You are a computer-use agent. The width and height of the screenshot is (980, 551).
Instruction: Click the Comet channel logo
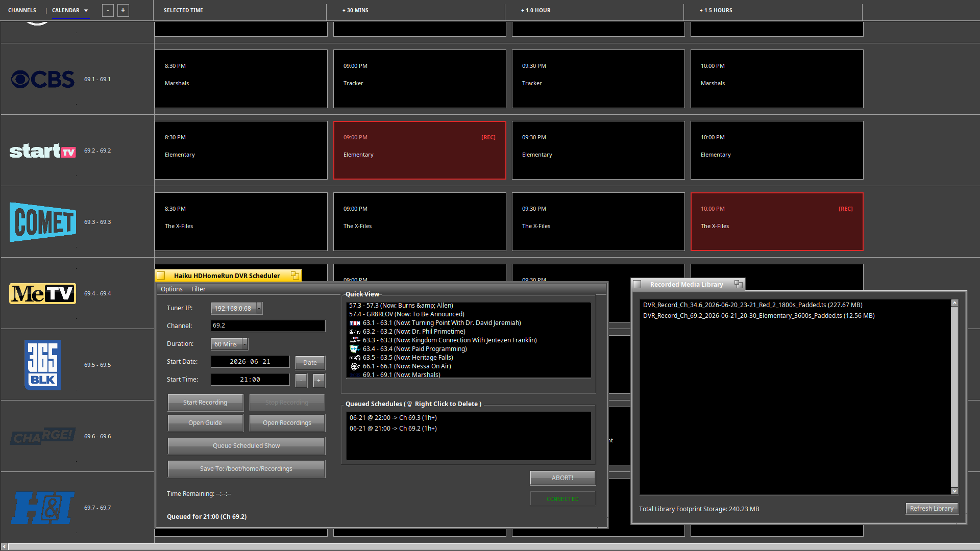coord(43,222)
